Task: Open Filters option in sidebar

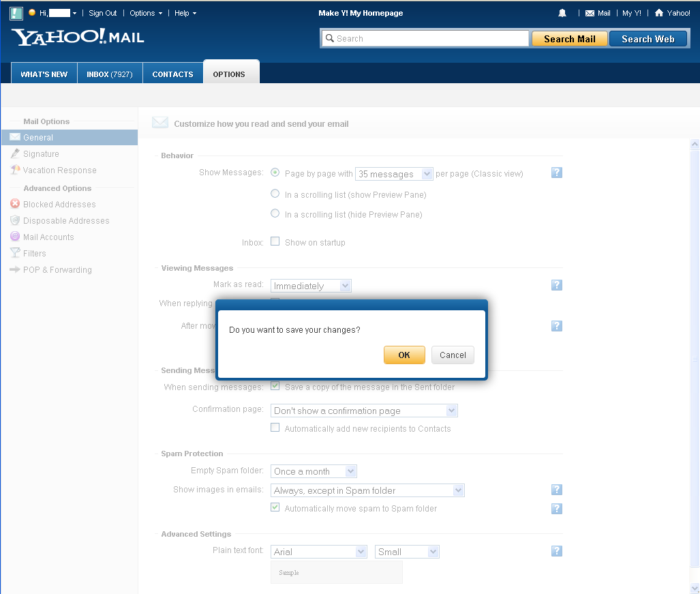Action: [34, 254]
